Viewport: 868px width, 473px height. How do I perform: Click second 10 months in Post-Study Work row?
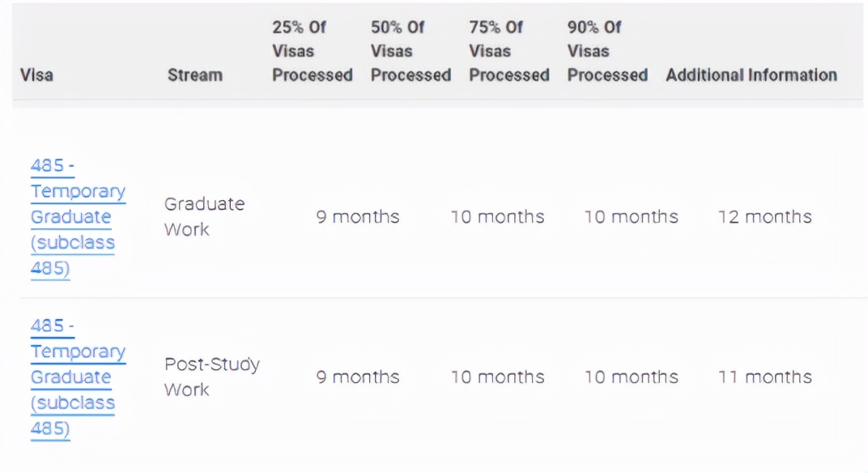point(631,377)
